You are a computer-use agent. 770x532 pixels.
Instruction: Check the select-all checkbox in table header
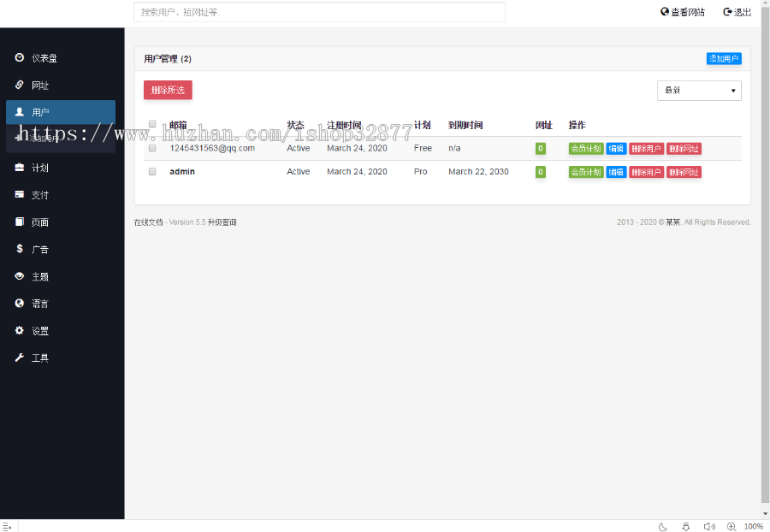point(152,123)
